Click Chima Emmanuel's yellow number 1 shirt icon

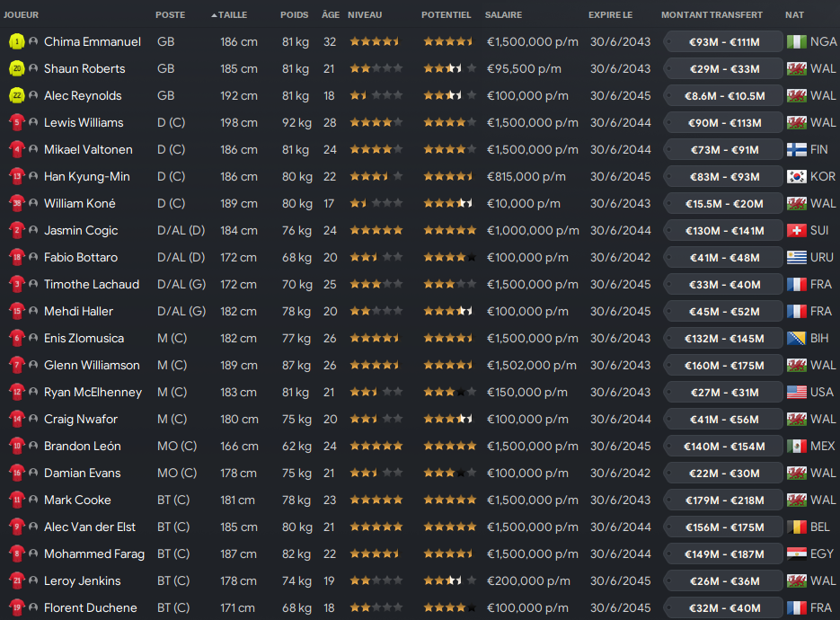(16, 41)
